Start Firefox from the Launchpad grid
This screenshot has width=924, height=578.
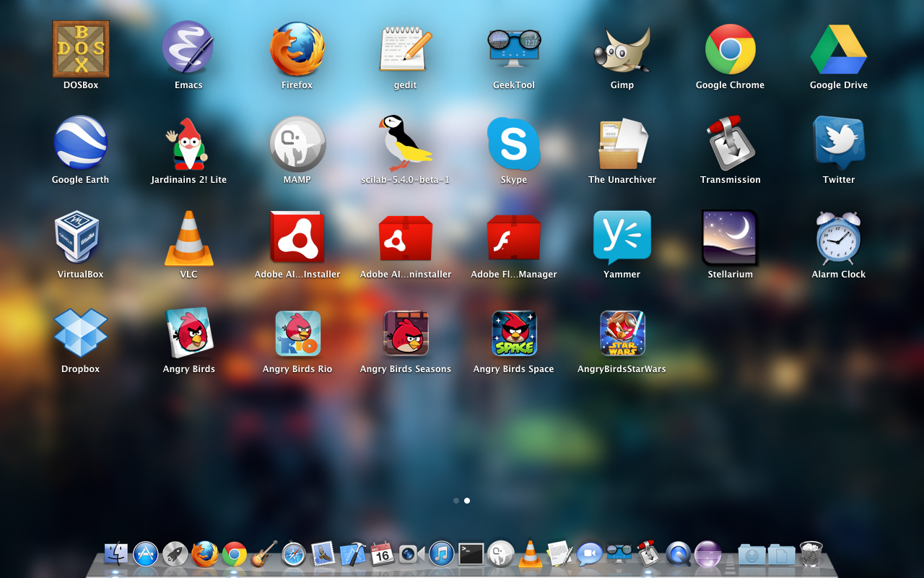click(x=297, y=49)
